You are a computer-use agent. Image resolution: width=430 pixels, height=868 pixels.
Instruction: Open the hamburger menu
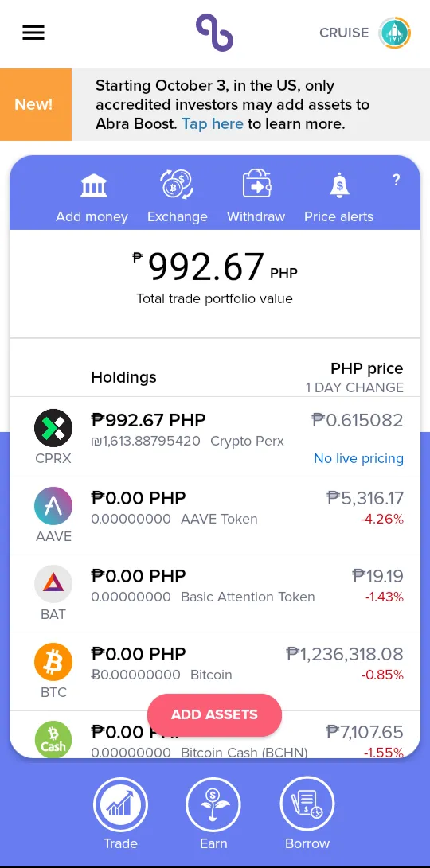(x=33, y=33)
